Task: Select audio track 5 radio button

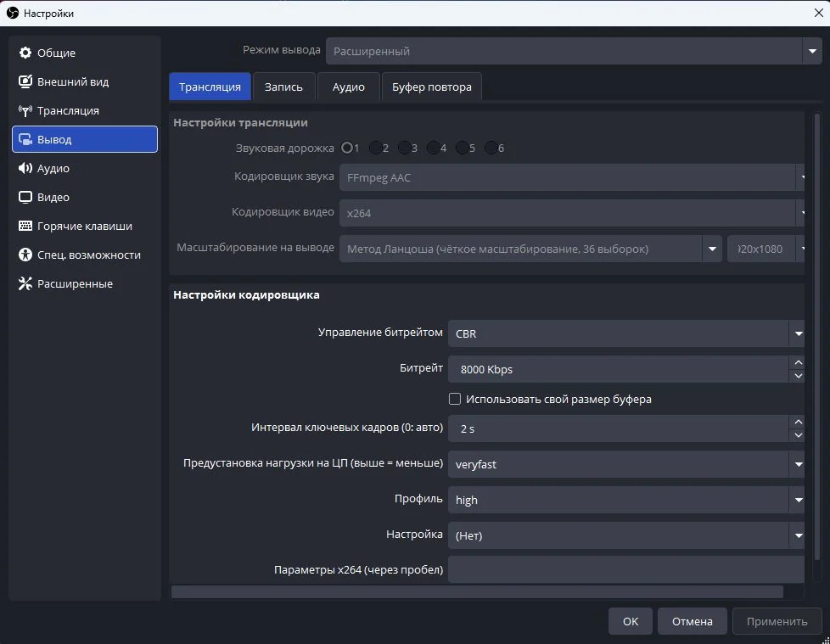Action: pyautogui.click(x=463, y=148)
